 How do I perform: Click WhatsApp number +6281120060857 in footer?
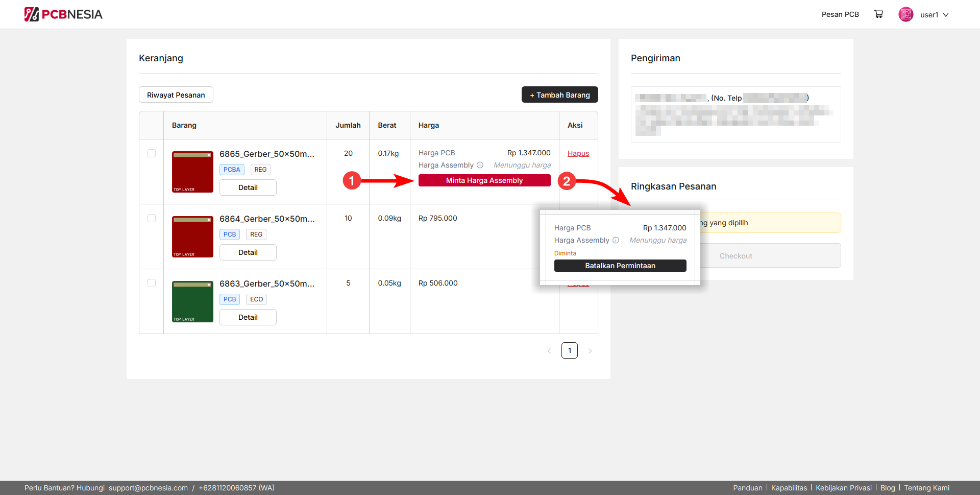237,488
